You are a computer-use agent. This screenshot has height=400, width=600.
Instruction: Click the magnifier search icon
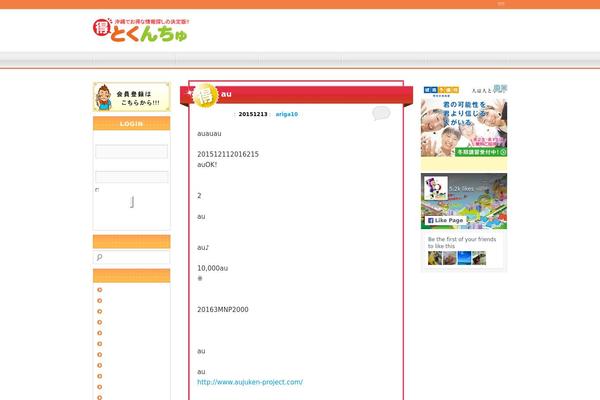coord(99,257)
